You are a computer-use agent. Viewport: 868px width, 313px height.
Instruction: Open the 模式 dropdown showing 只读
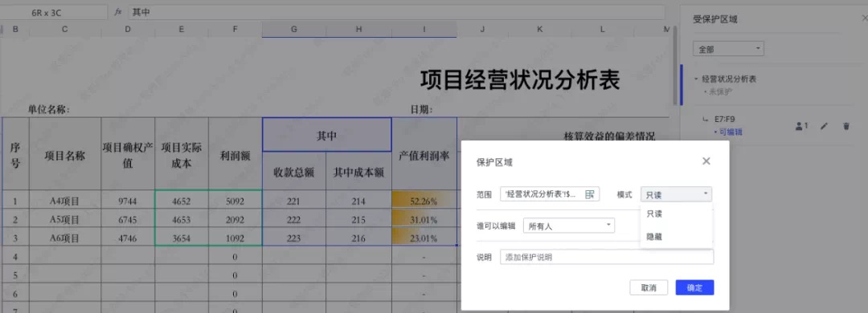[677, 194]
